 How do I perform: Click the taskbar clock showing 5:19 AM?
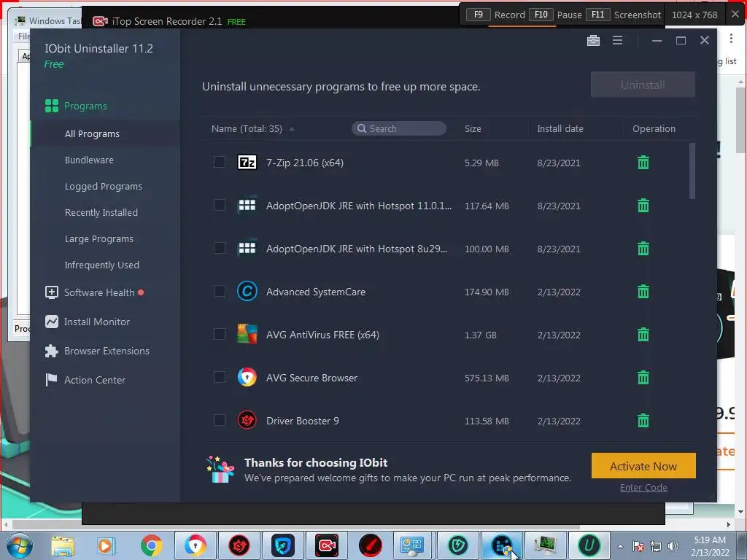[x=710, y=545]
